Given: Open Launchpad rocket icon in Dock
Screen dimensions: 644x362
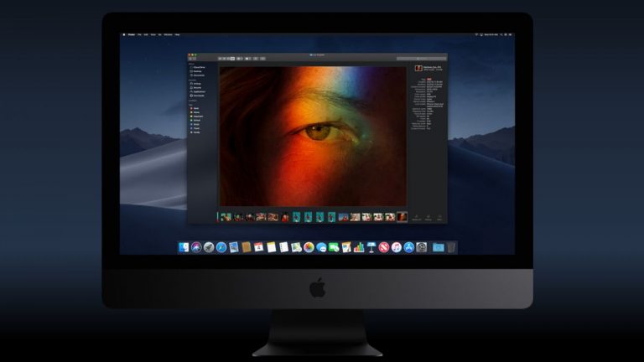Looking at the screenshot, I should tap(209, 247).
